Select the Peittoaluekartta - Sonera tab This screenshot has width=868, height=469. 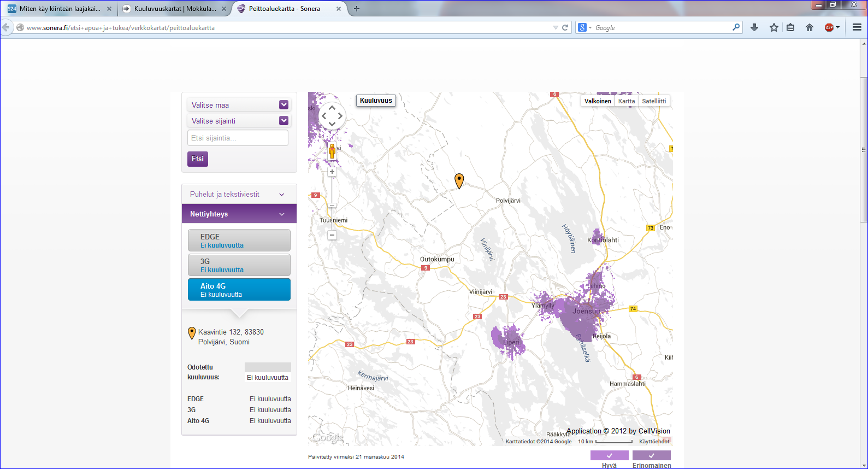[x=290, y=9]
